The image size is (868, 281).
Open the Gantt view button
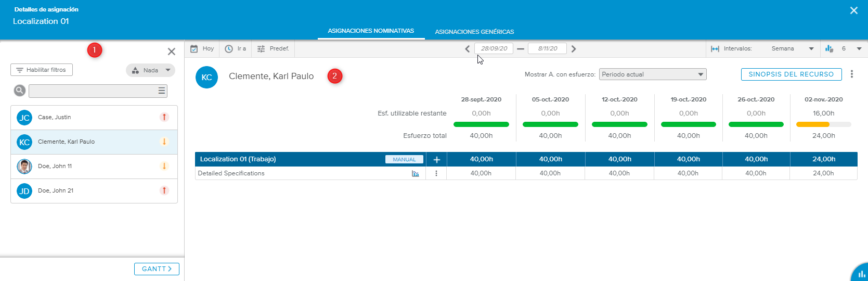click(x=157, y=269)
